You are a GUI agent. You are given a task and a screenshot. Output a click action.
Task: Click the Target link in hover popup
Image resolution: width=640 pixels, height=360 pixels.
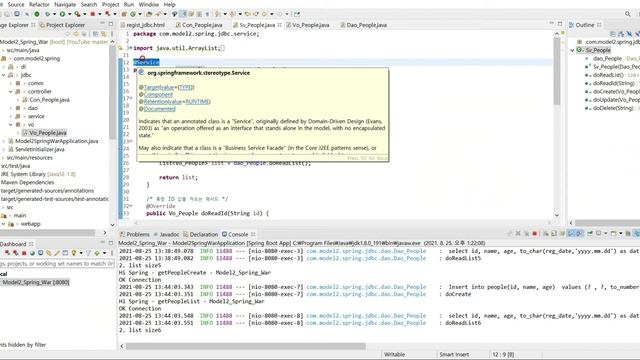(153, 87)
